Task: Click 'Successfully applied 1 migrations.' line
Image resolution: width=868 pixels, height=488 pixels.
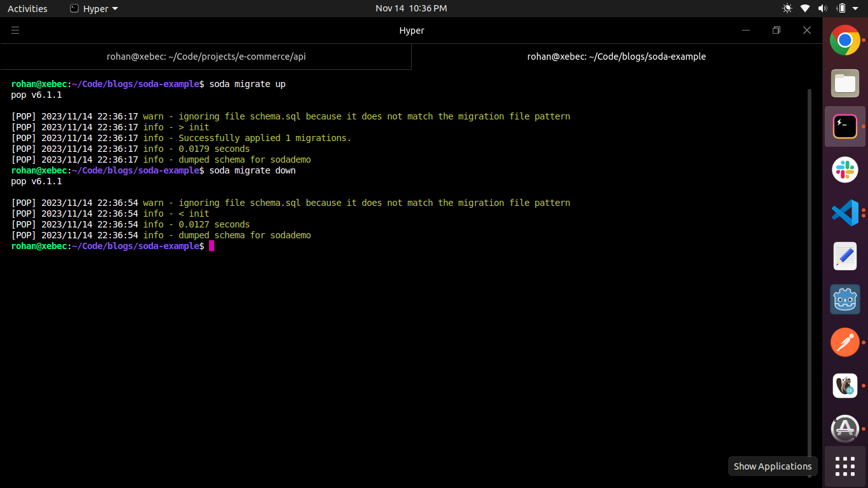Action: click(x=181, y=138)
